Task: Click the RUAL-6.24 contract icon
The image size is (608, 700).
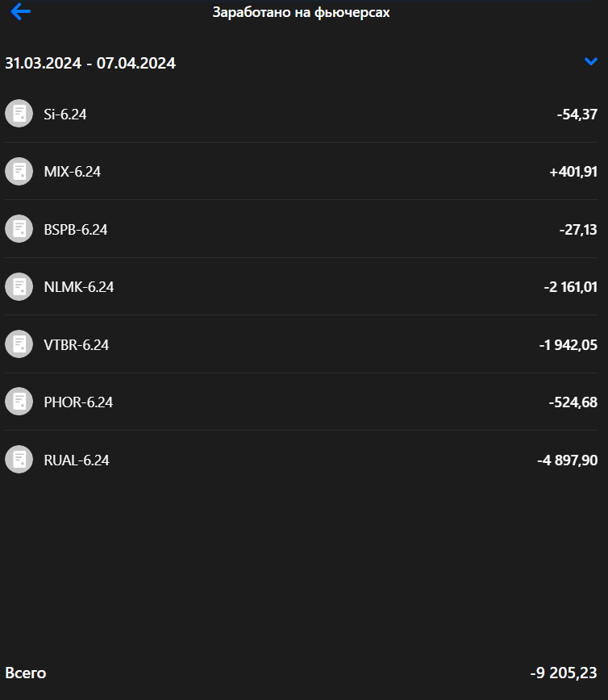Action: [19, 460]
